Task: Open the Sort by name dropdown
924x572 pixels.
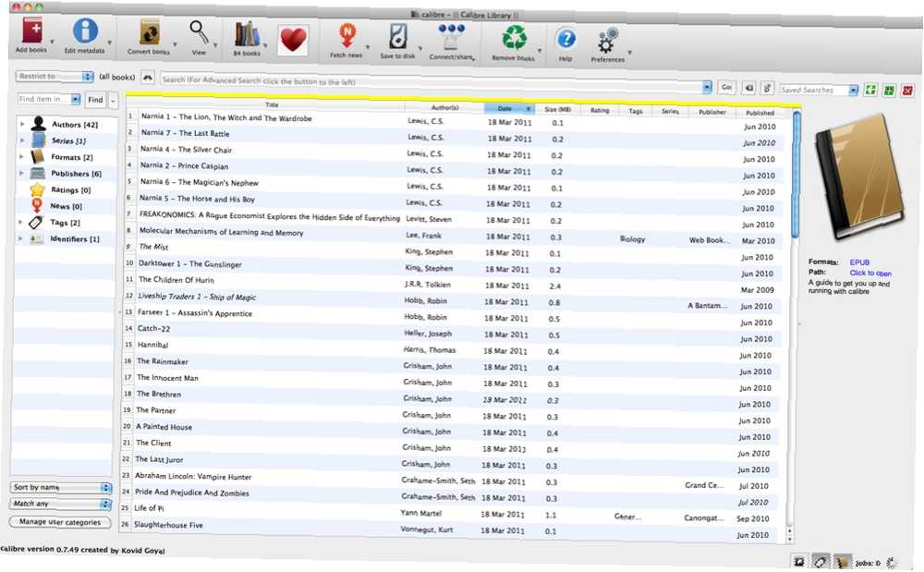Action: click(x=61, y=488)
